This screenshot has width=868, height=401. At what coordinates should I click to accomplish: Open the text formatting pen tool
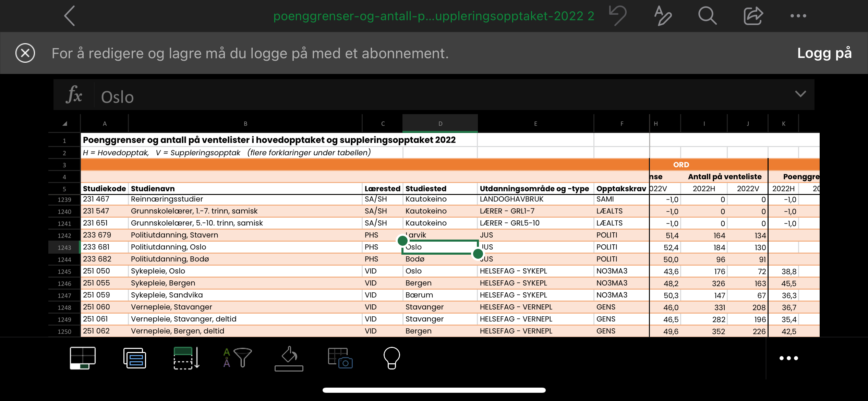[663, 16]
